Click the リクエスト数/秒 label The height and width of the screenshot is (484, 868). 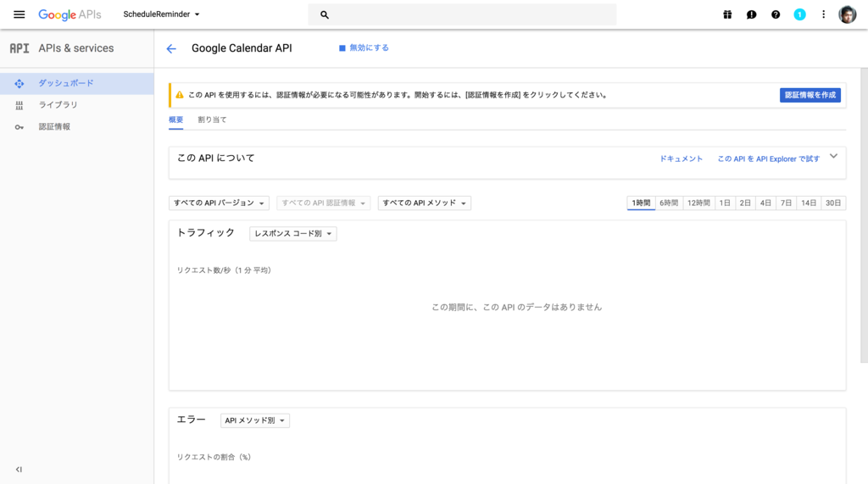(224, 270)
